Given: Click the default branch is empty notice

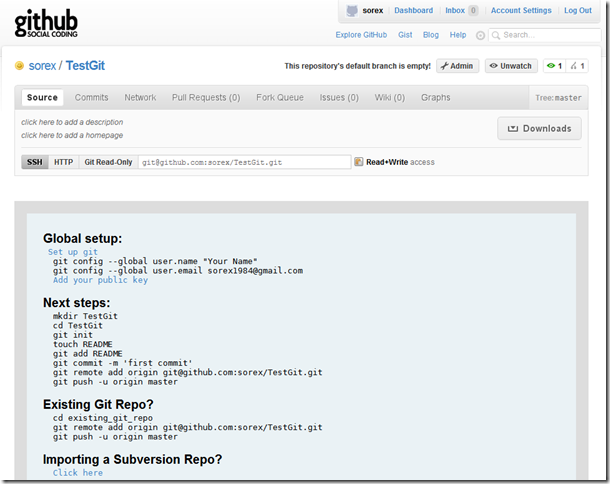Looking at the screenshot, I should pyautogui.click(x=358, y=66).
